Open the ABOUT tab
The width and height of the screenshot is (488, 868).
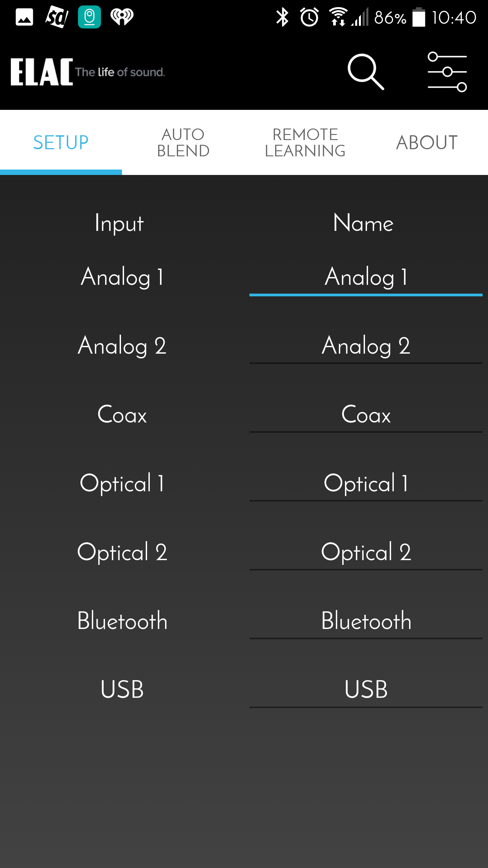(x=427, y=142)
